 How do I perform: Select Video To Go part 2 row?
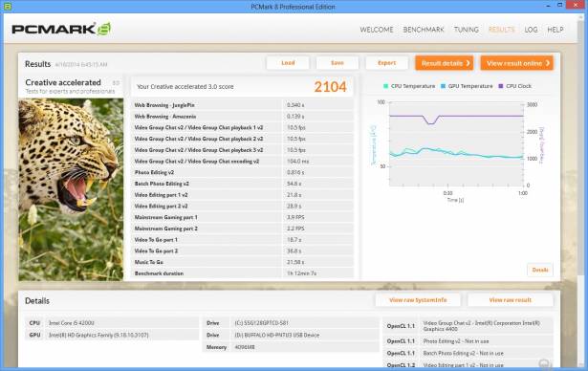click(242, 251)
